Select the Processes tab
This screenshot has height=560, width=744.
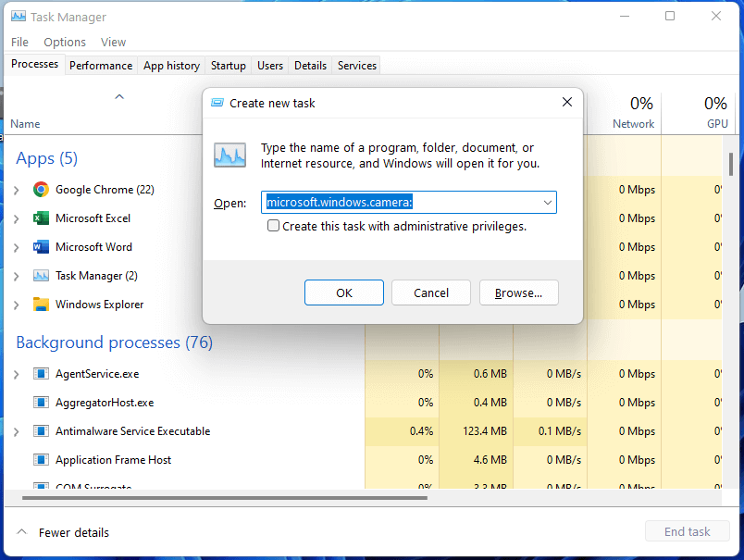[34, 64]
